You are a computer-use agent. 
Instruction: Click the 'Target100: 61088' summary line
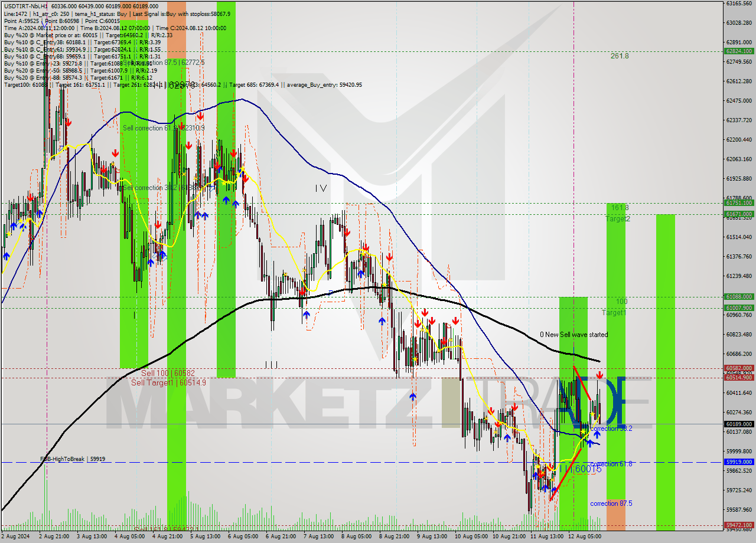[x=183, y=84]
